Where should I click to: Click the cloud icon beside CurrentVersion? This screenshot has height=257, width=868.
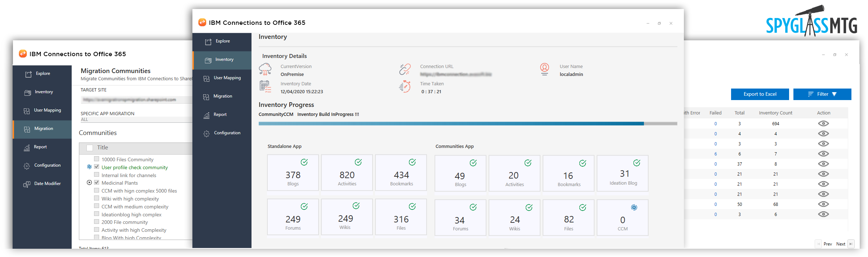265,69
